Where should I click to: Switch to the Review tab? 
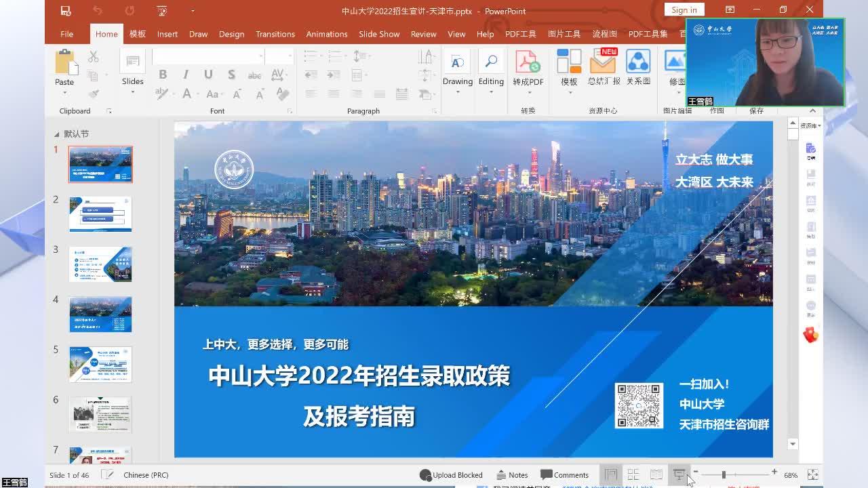click(x=423, y=34)
